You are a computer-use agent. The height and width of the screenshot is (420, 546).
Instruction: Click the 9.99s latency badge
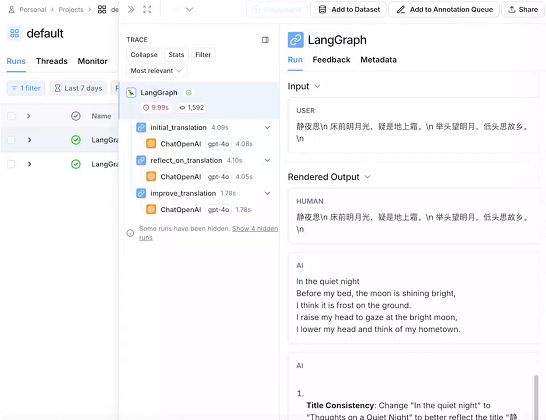pyautogui.click(x=156, y=108)
